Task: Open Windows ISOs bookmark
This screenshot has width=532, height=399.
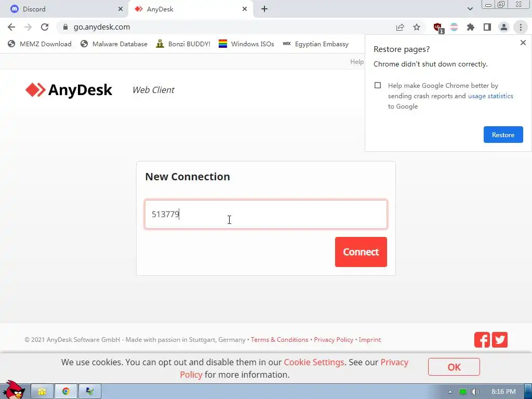Action: click(x=246, y=44)
